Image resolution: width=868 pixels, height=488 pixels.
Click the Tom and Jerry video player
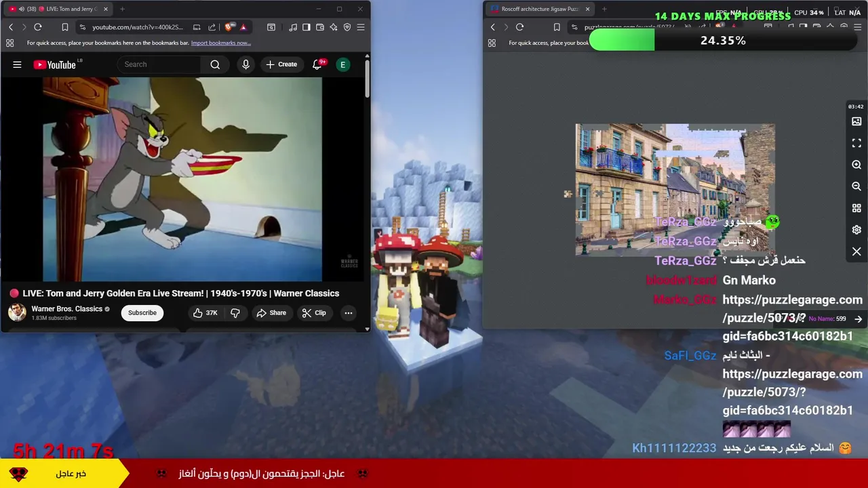182,179
